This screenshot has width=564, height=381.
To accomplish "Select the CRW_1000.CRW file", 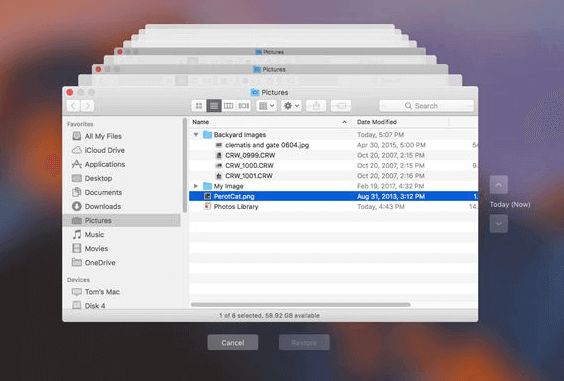I will pyautogui.click(x=333, y=165).
